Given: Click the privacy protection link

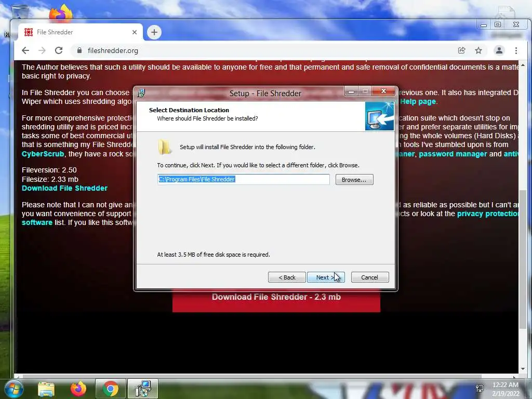Looking at the screenshot, I should click(487, 214).
